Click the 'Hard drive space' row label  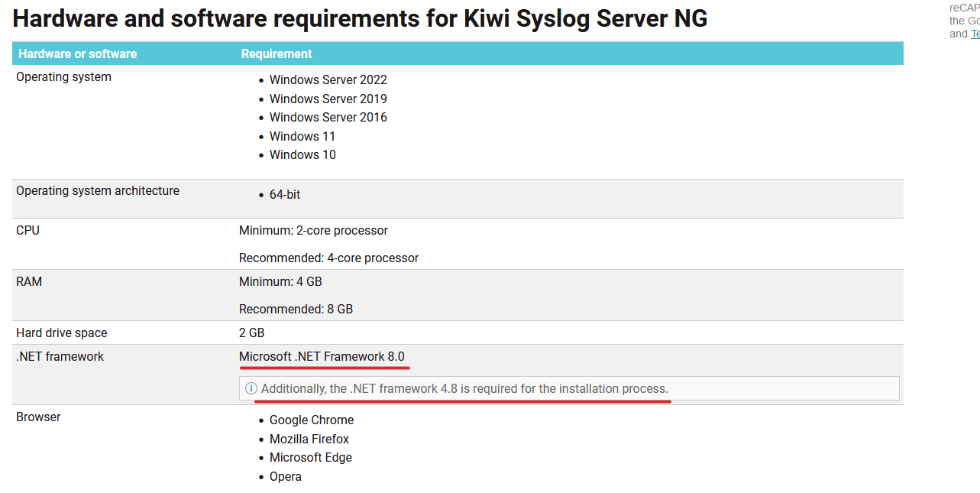point(62,332)
